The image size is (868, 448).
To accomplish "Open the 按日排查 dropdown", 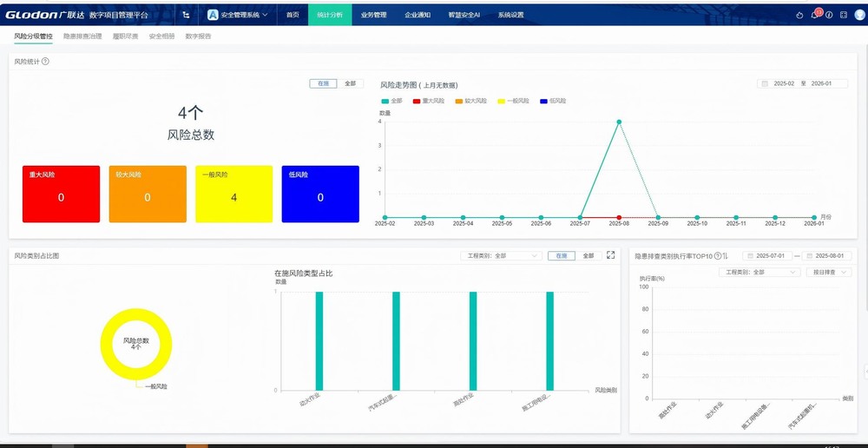I will (828, 272).
